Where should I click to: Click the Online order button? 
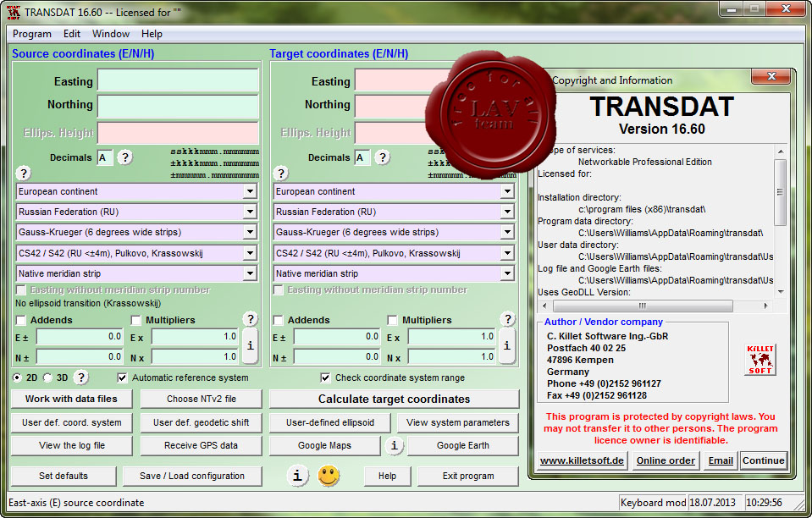tap(666, 460)
